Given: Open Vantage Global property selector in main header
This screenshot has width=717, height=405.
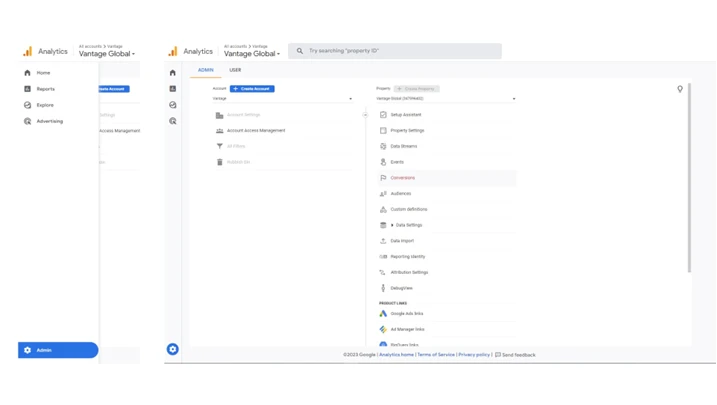Looking at the screenshot, I should pos(252,53).
